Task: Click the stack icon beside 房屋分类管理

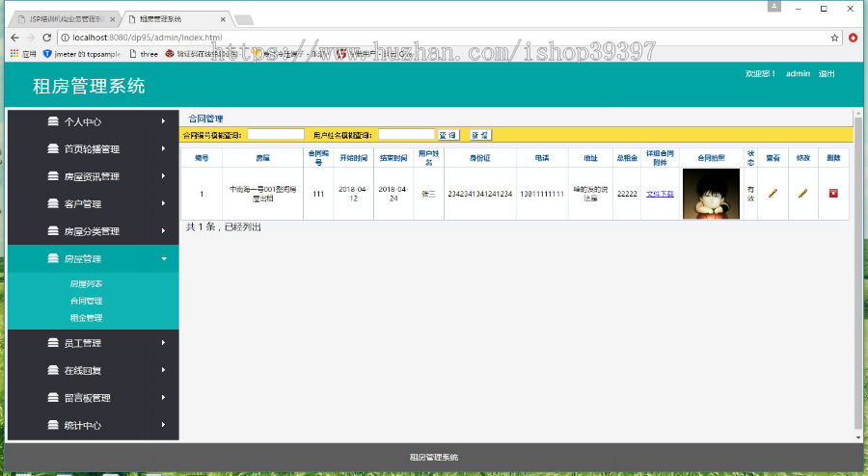Action: point(53,230)
